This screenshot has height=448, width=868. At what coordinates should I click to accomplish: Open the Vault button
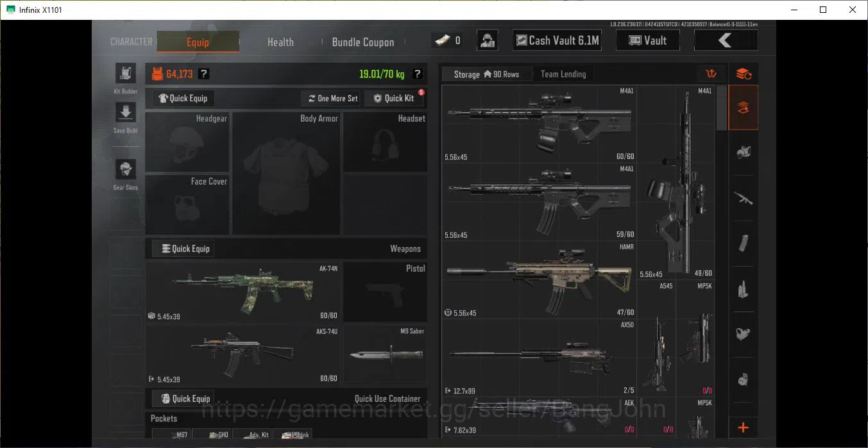click(648, 40)
